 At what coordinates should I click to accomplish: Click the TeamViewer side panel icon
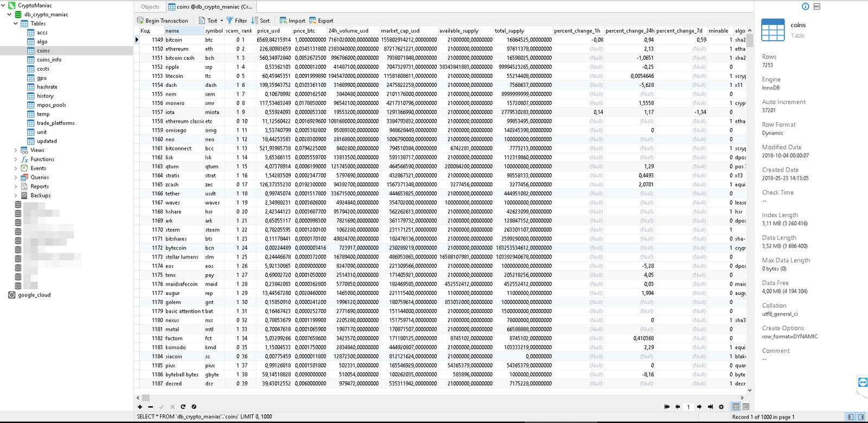pos(863,382)
